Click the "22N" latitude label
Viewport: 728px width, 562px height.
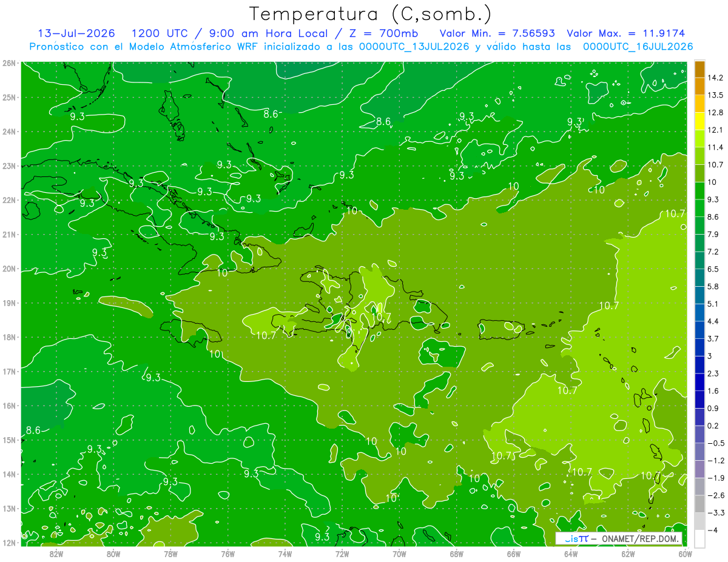pyautogui.click(x=9, y=199)
